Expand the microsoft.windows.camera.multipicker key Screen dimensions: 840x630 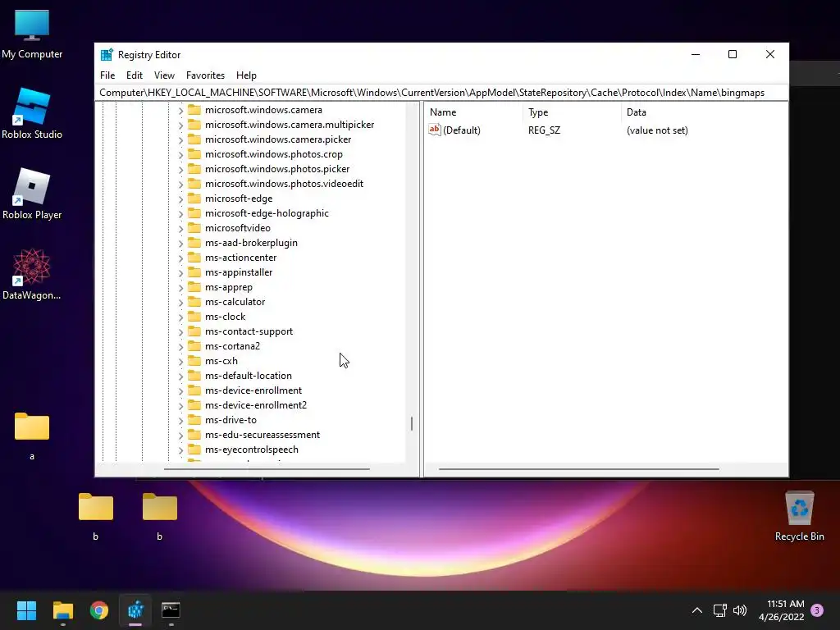tap(180, 125)
